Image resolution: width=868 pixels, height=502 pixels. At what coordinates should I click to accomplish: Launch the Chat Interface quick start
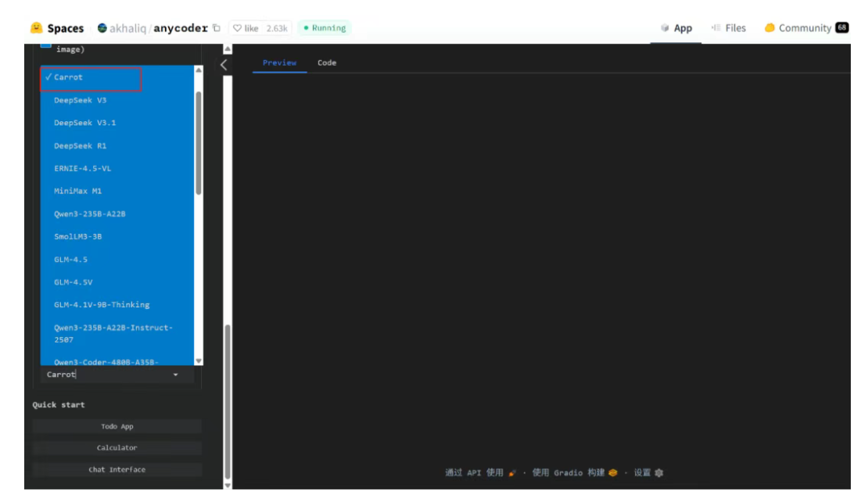(x=117, y=470)
